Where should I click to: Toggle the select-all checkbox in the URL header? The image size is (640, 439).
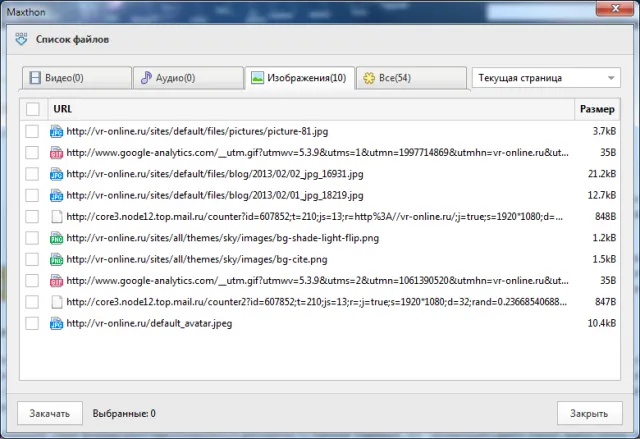tap(33, 109)
